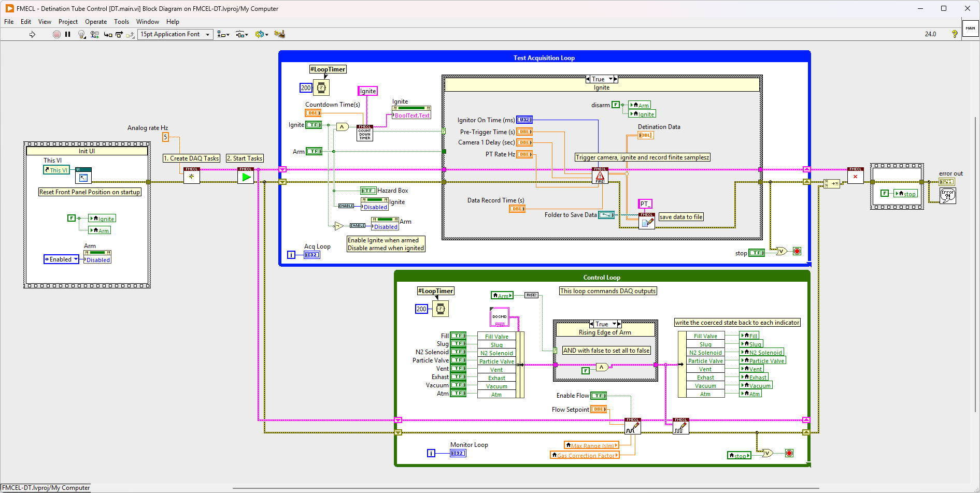Open the Tools menu
980x493 pixels.
[x=121, y=22]
